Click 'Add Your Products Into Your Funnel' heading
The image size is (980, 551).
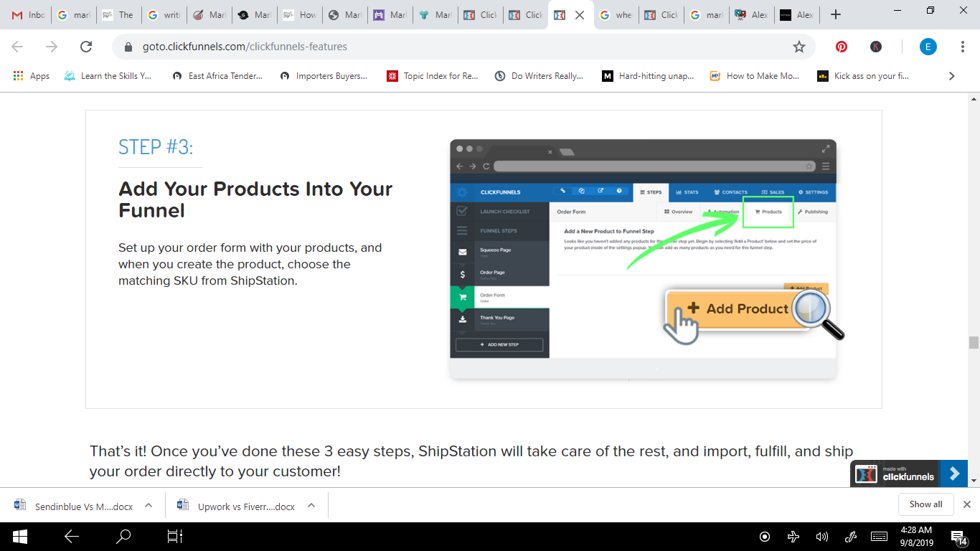point(255,199)
